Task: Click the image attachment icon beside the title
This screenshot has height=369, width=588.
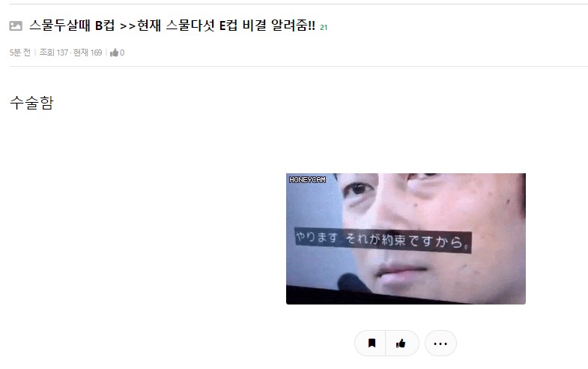Action: point(16,26)
